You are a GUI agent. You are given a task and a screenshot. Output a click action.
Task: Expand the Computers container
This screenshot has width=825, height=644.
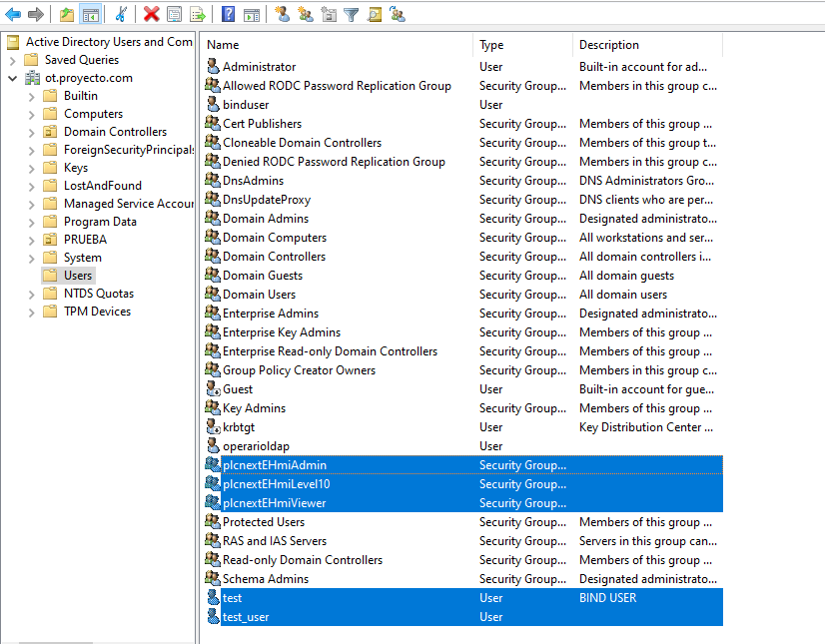pos(32,115)
